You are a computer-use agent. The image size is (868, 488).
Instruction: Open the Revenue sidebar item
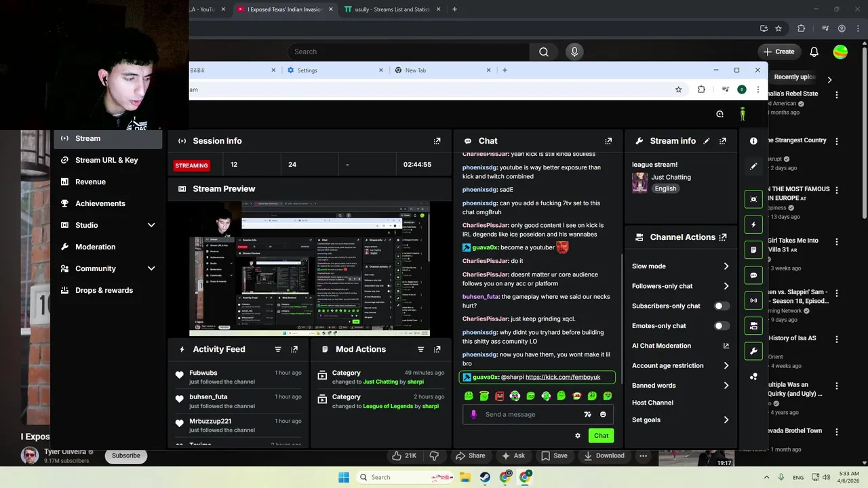[x=108, y=182]
